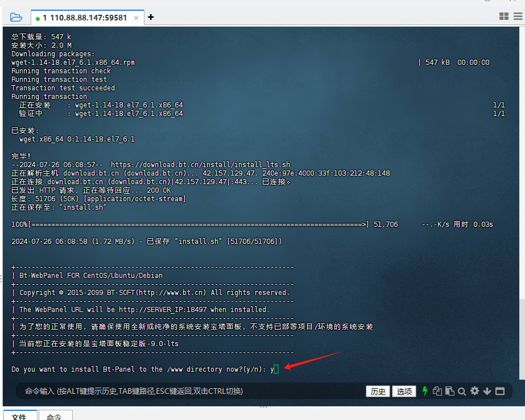Viewport: 525px width, 420px height.
Task: Click the download arrow icon
Action: point(487,391)
